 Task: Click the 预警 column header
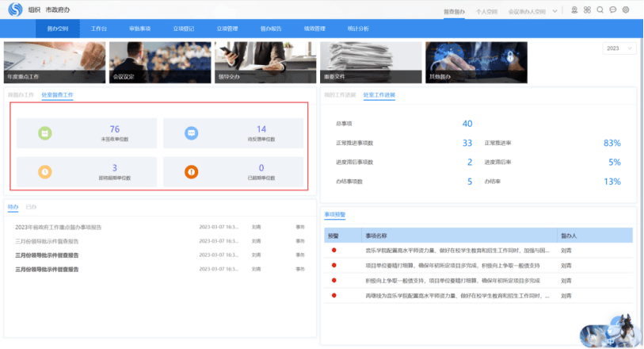click(x=333, y=236)
